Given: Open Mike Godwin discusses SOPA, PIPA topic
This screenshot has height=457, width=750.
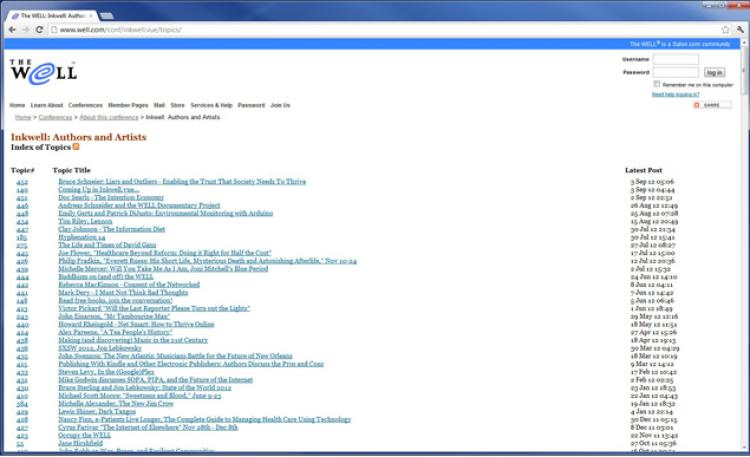Looking at the screenshot, I should click(x=155, y=380).
